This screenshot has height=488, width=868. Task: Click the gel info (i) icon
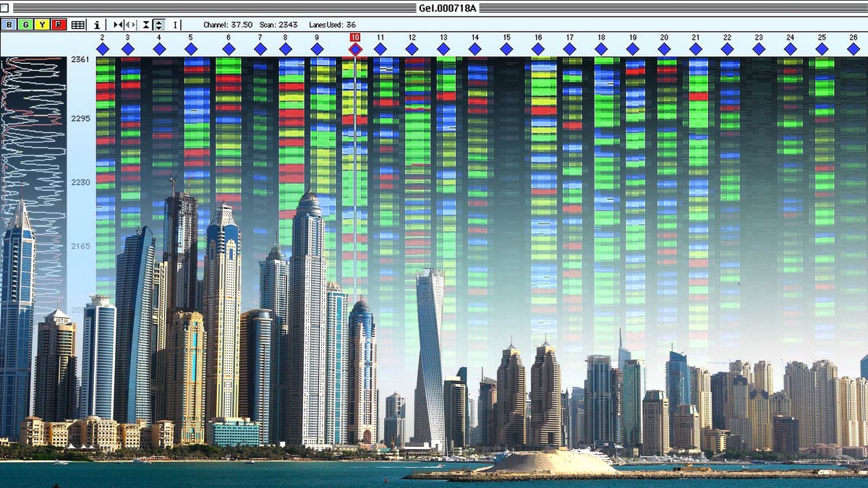(97, 25)
